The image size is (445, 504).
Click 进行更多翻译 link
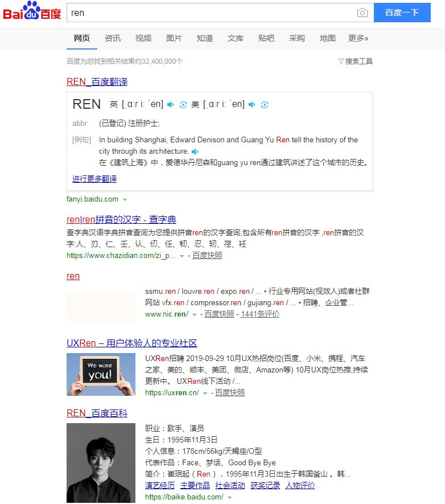pos(94,179)
